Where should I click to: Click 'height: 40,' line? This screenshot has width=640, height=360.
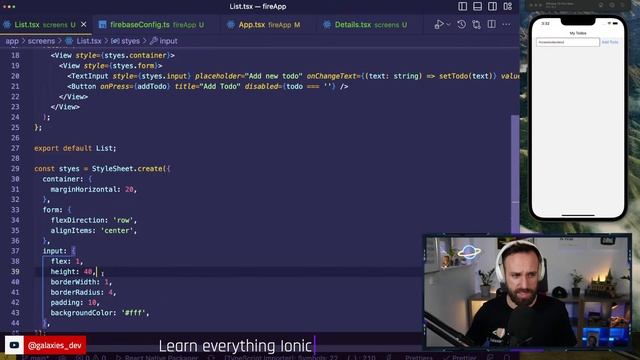(x=73, y=271)
